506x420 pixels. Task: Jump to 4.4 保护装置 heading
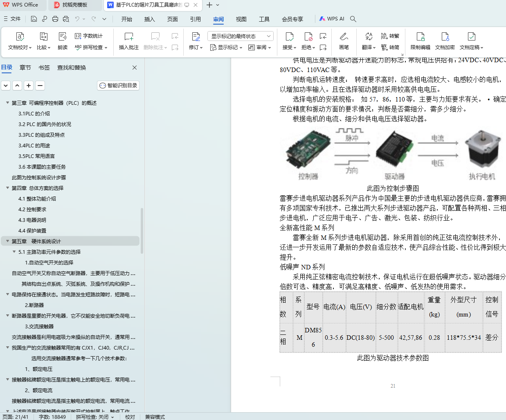tap(32, 230)
